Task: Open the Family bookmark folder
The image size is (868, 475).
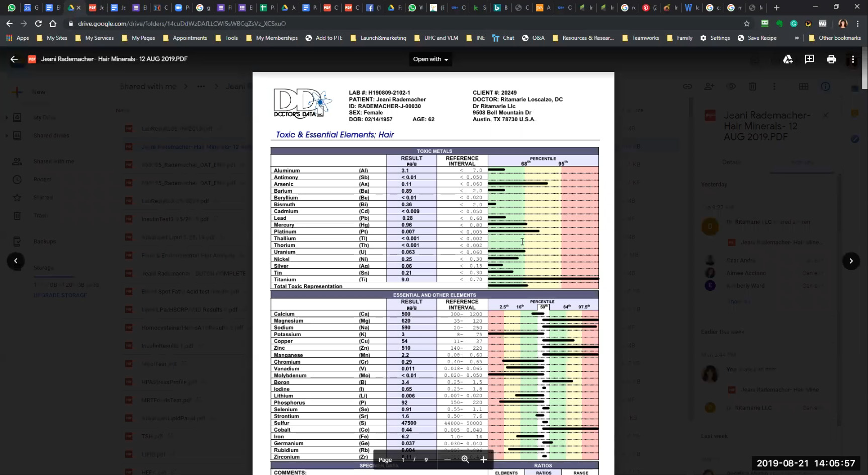Action: pyautogui.click(x=679, y=38)
